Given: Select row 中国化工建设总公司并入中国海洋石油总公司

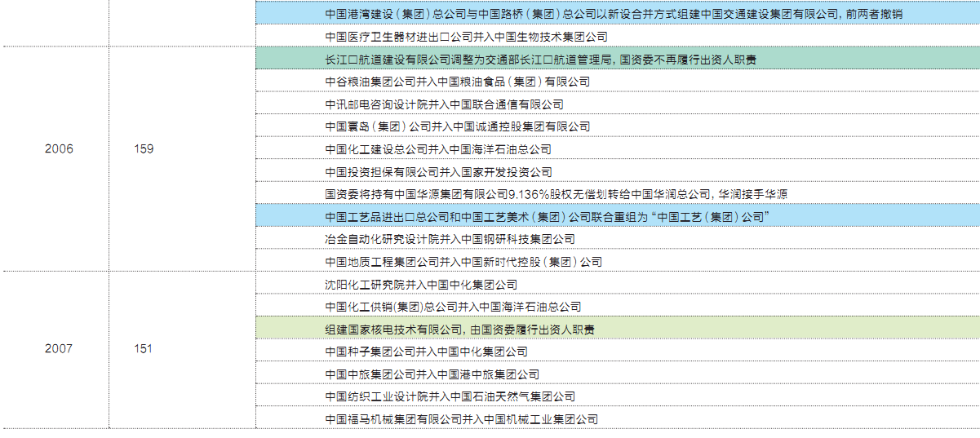Looking at the screenshot, I should coord(618,149).
